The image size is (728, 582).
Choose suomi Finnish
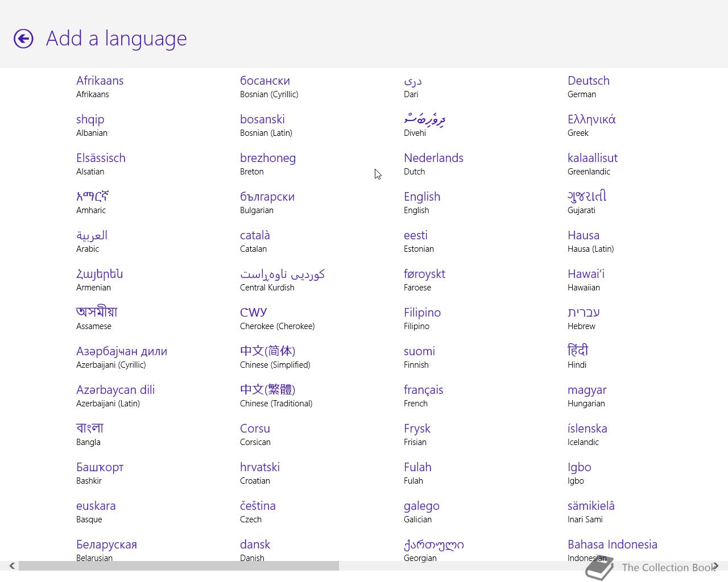click(x=419, y=357)
